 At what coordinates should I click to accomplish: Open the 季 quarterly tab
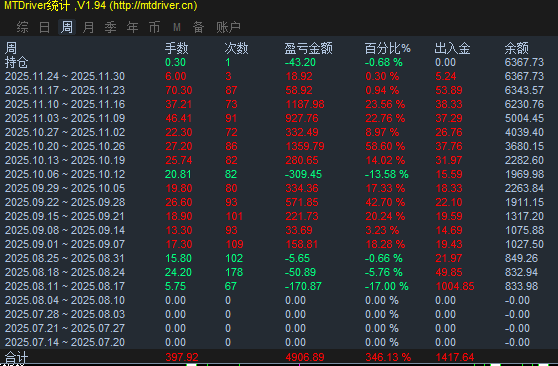click(110, 27)
